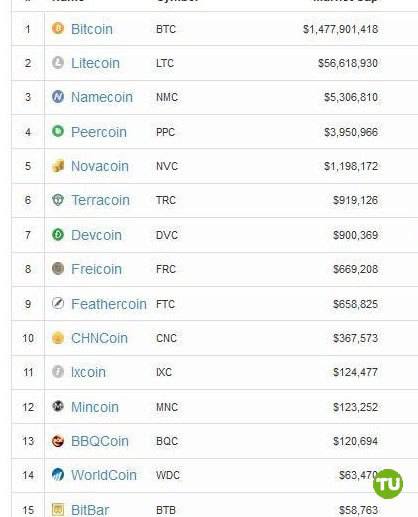
Task: Click the Feathercoin feather icon
Action: [x=58, y=303]
